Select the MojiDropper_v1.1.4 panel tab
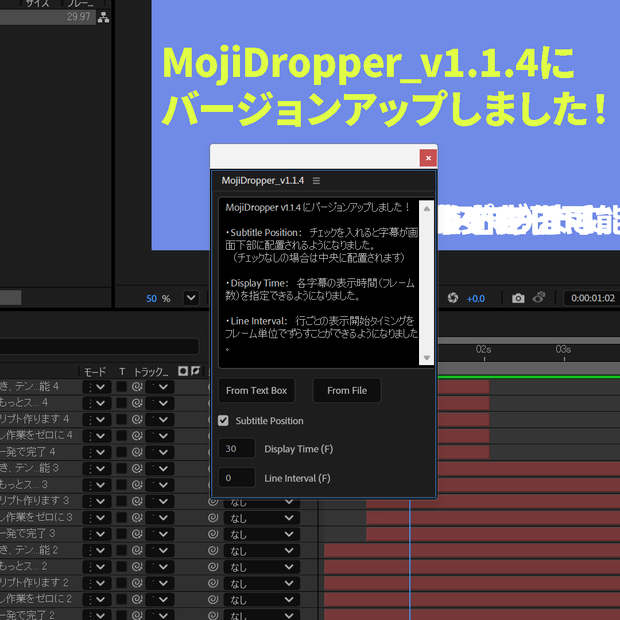 (263, 181)
